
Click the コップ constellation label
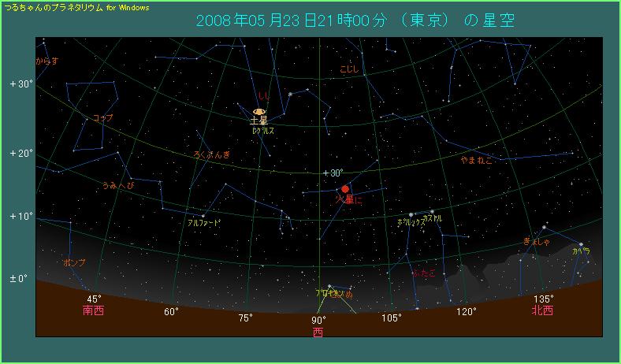[x=102, y=117]
